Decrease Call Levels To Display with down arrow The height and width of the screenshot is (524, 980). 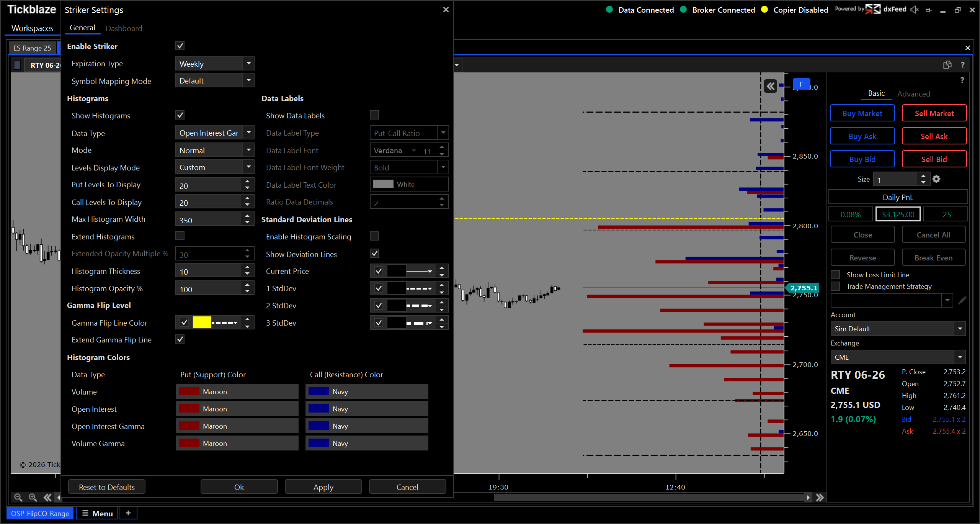[247, 205]
